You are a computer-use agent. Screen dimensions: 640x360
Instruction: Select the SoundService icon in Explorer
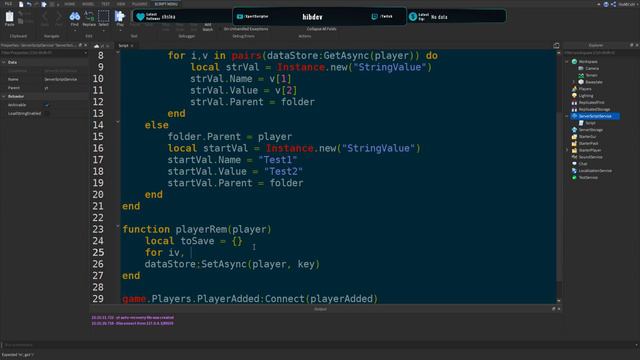point(574,157)
